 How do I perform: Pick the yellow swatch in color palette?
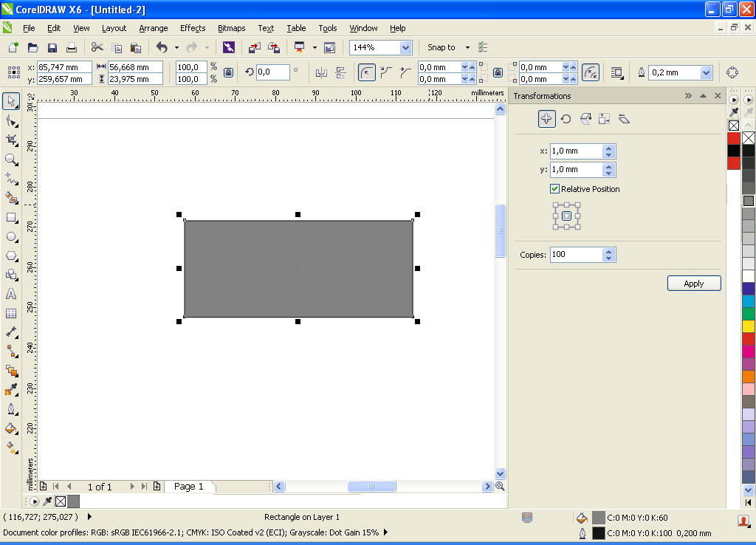[749, 326]
